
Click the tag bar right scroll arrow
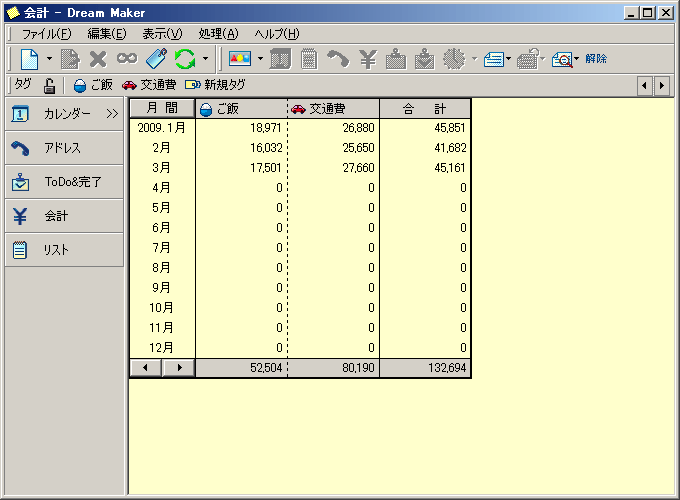pyautogui.click(x=661, y=85)
